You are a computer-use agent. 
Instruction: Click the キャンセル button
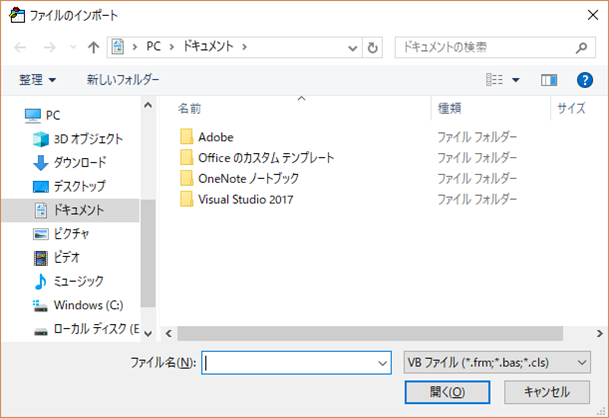(x=547, y=392)
